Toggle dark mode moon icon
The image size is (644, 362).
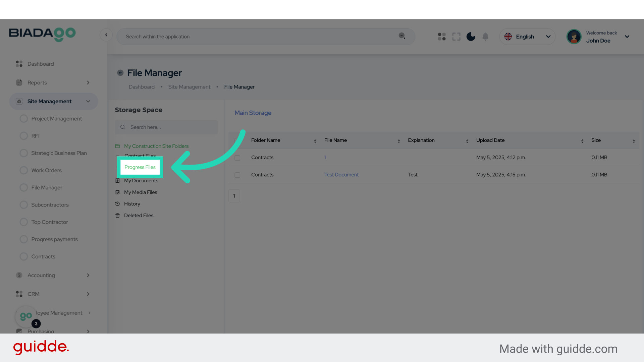click(471, 37)
